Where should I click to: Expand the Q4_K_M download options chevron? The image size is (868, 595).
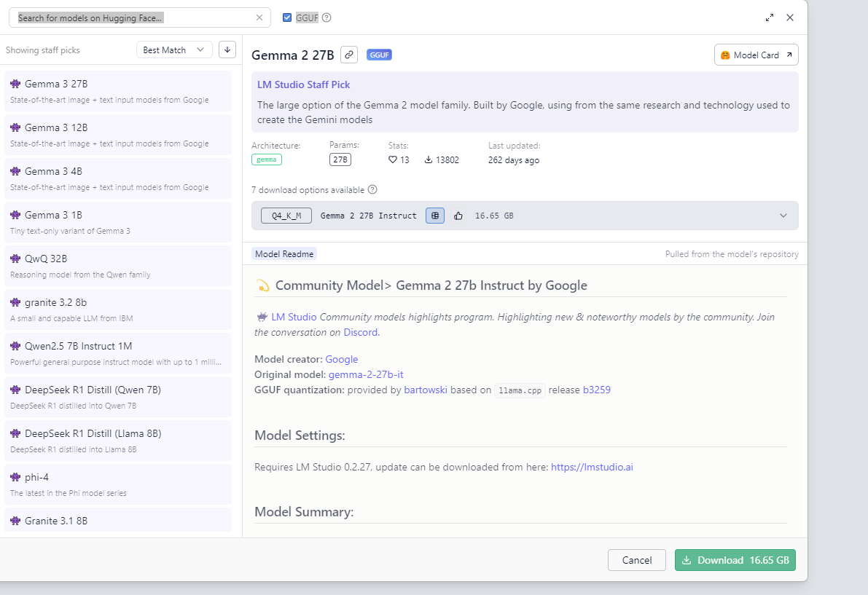pos(783,216)
